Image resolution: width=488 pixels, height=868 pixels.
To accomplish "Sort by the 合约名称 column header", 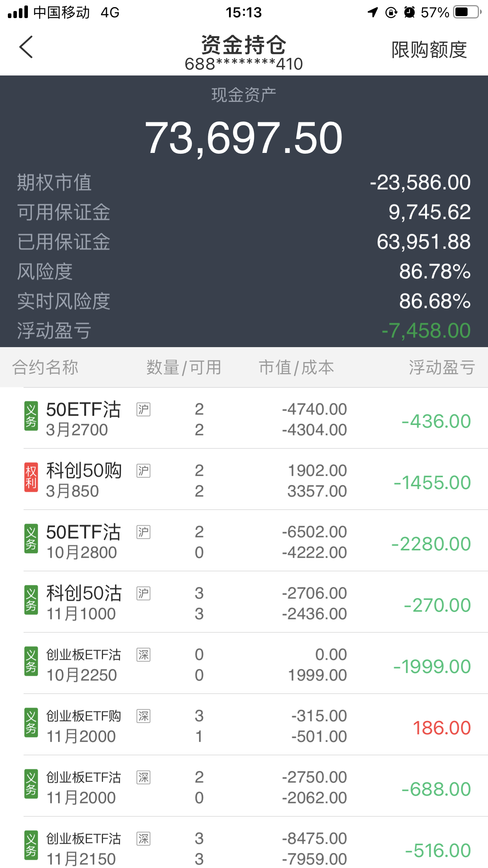I will click(x=46, y=368).
